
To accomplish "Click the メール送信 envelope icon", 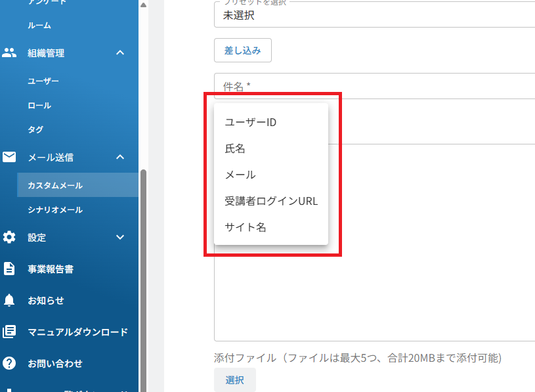I will coord(9,157).
